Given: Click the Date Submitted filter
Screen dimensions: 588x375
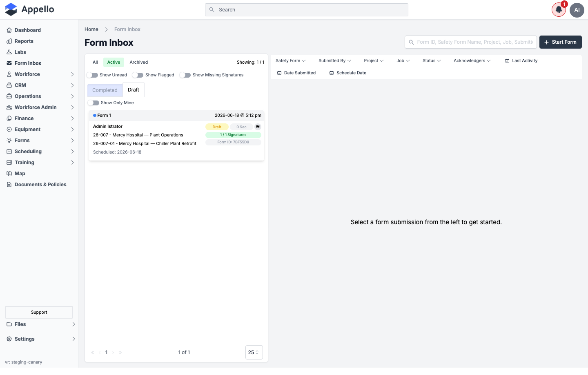Looking at the screenshot, I should coord(296,73).
